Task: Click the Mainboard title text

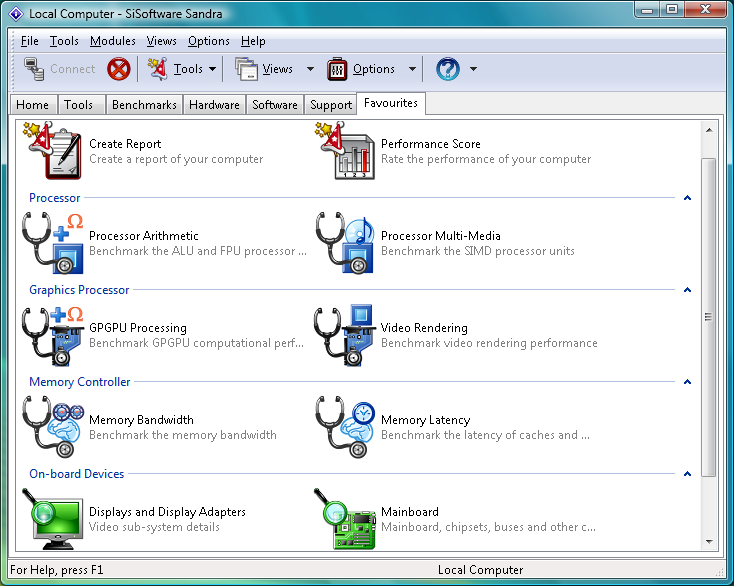Action: point(410,512)
